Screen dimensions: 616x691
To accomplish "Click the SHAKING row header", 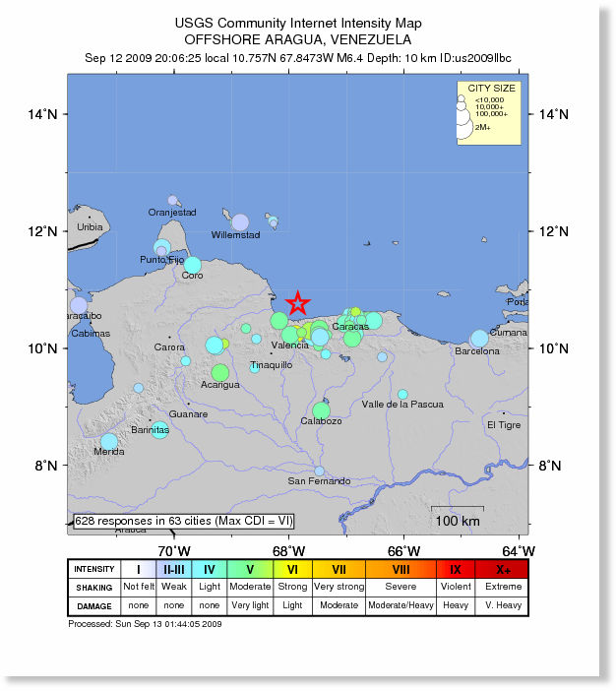I will pyautogui.click(x=94, y=588).
